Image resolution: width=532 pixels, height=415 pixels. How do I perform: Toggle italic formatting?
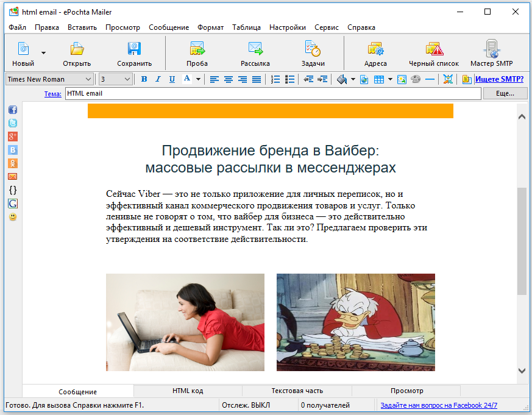coord(158,79)
